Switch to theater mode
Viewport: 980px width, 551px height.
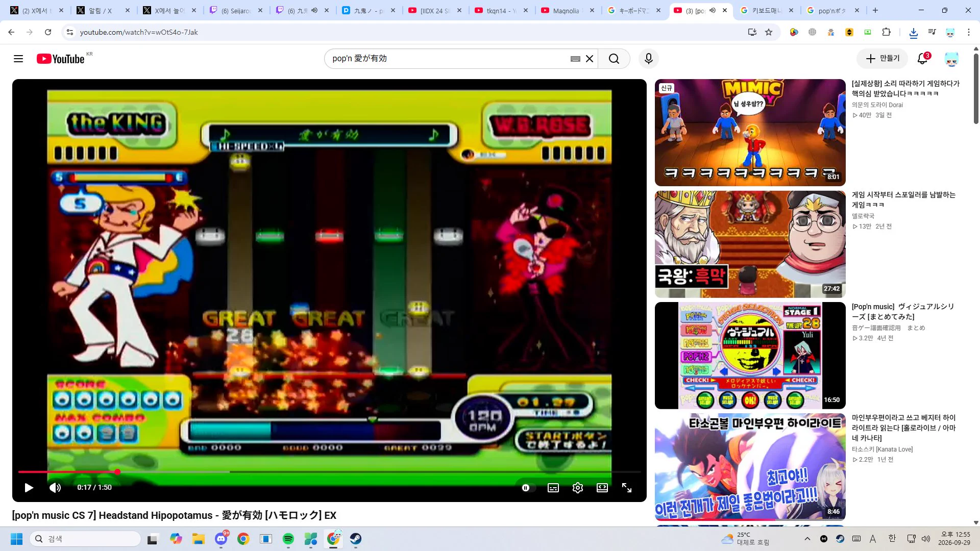[x=602, y=488]
